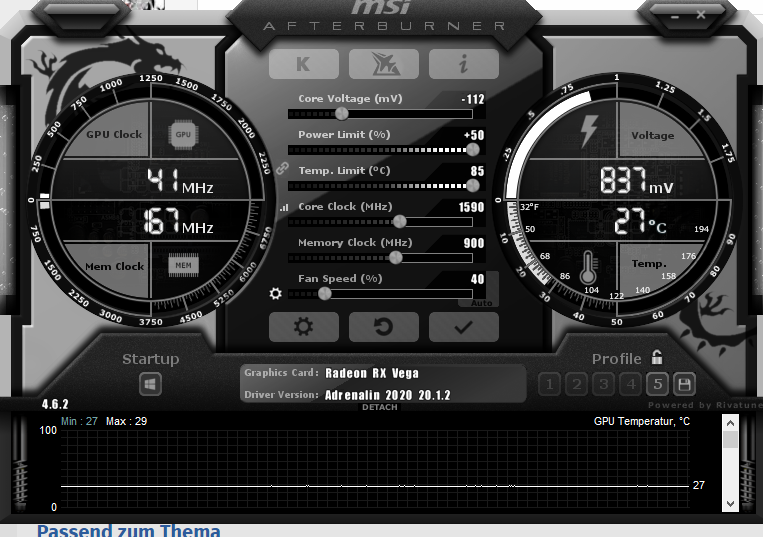Select profile slot 4

pyautogui.click(x=631, y=384)
